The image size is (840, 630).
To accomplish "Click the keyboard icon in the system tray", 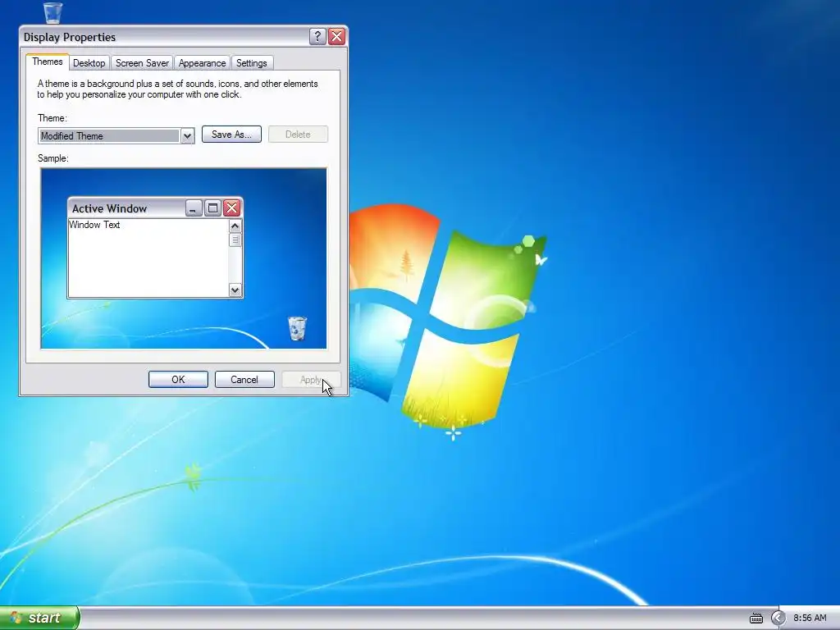I will (756, 619).
